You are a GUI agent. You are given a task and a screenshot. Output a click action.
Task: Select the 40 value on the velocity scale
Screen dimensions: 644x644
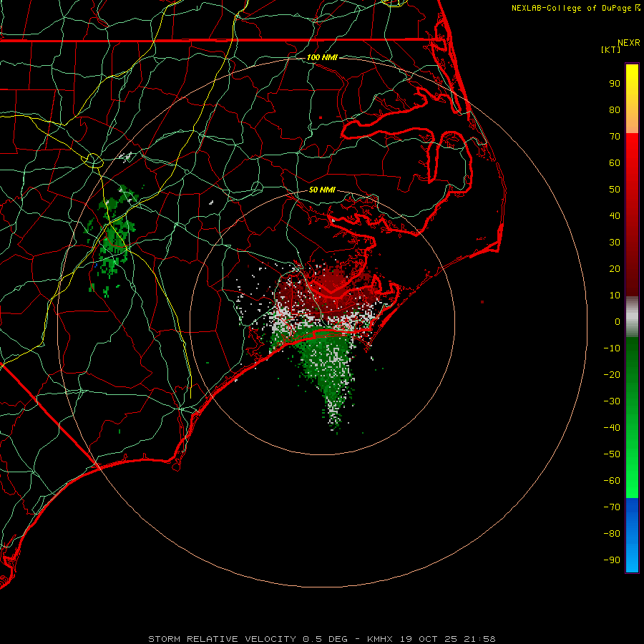(x=615, y=216)
